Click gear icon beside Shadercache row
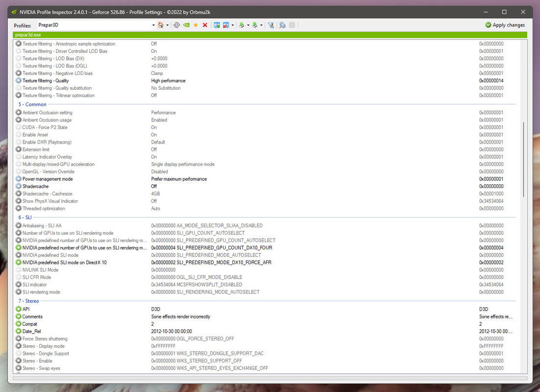This screenshot has height=392, width=540. (19, 186)
